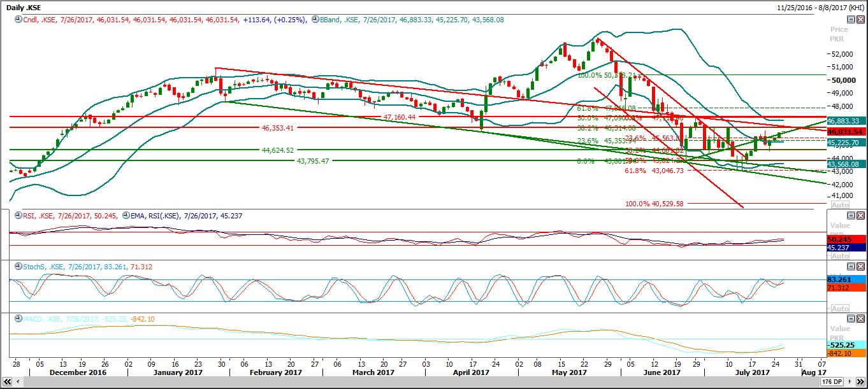Select the MACD .KSE legend text

click(x=89, y=319)
